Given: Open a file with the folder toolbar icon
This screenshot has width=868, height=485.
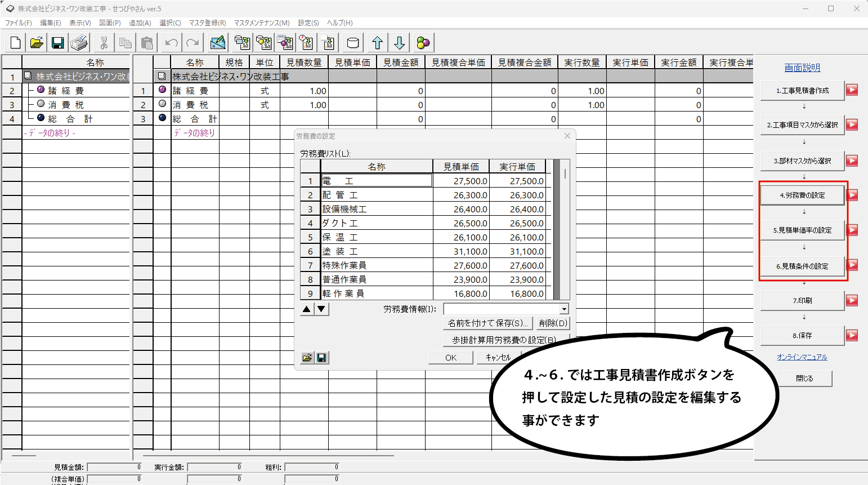Looking at the screenshot, I should (x=37, y=43).
